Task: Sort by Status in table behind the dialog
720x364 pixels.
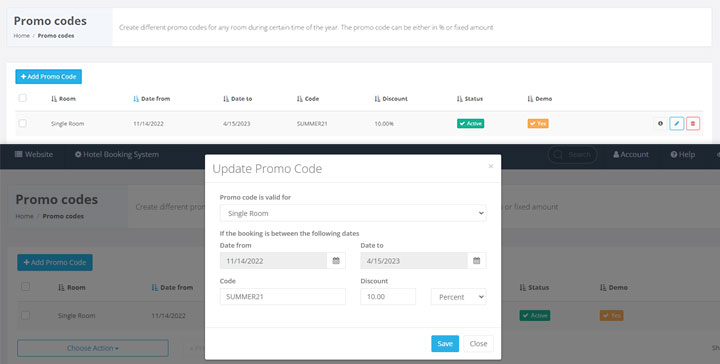Action: pos(535,287)
